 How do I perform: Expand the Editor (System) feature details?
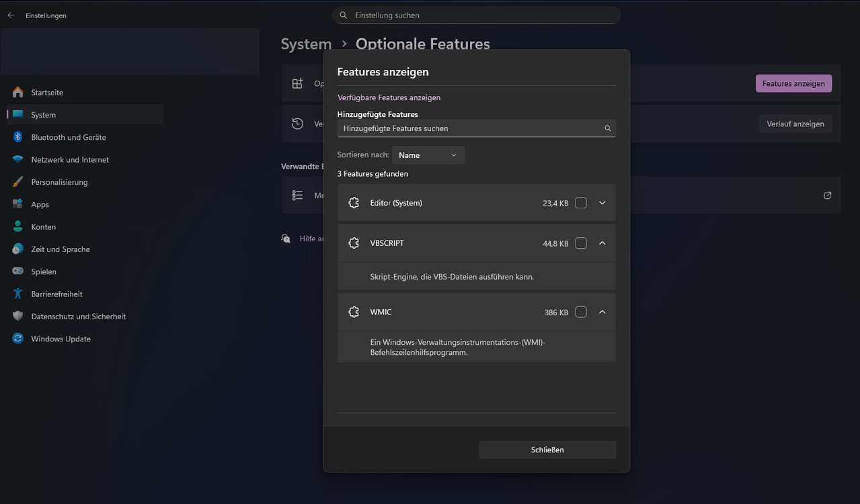coord(602,203)
